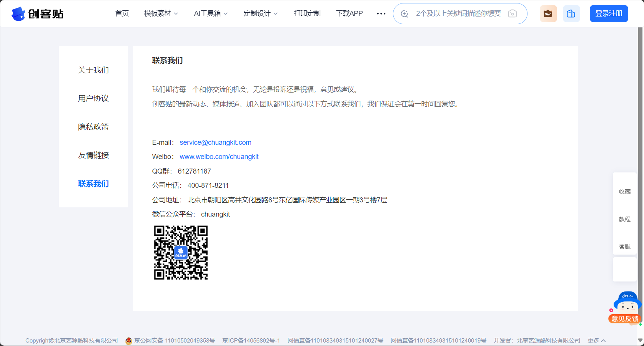Viewport: 644px width, 346px height.
Task: Click the 客服 floating side button
Action: point(625,246)
